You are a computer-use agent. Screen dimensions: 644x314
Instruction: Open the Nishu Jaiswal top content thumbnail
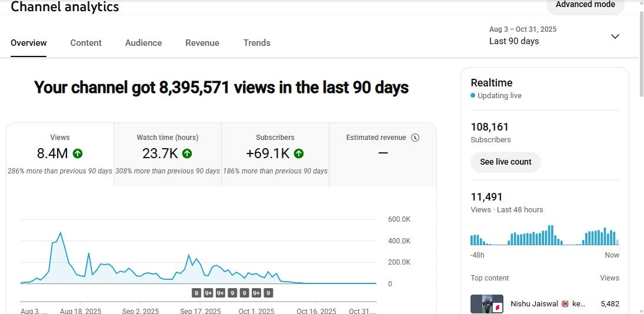click(486, 304)
